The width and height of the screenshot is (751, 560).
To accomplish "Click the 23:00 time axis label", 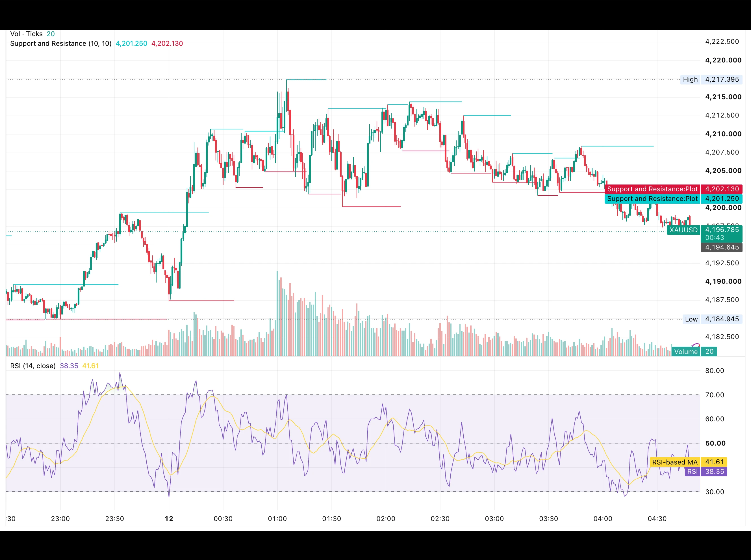I will click(60, 519).
